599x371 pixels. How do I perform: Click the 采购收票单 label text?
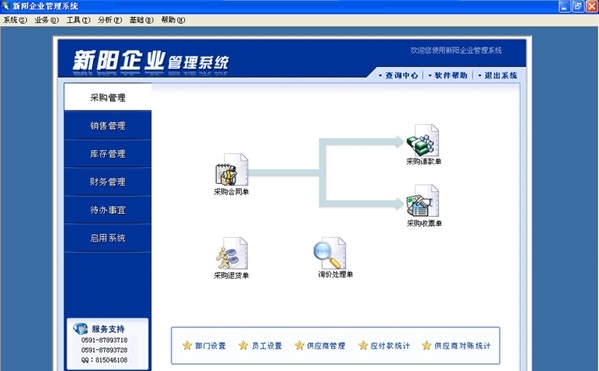(424, 223)
